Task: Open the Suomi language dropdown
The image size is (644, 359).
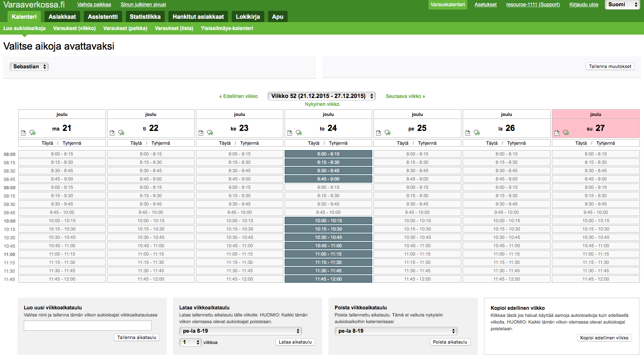Action: pos(622,5)
